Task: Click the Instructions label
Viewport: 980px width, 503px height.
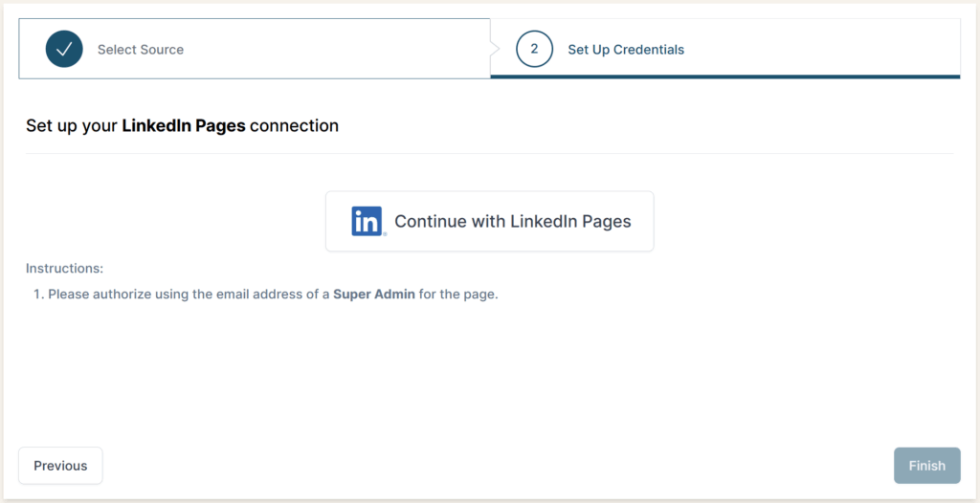Action: [64, 269]
